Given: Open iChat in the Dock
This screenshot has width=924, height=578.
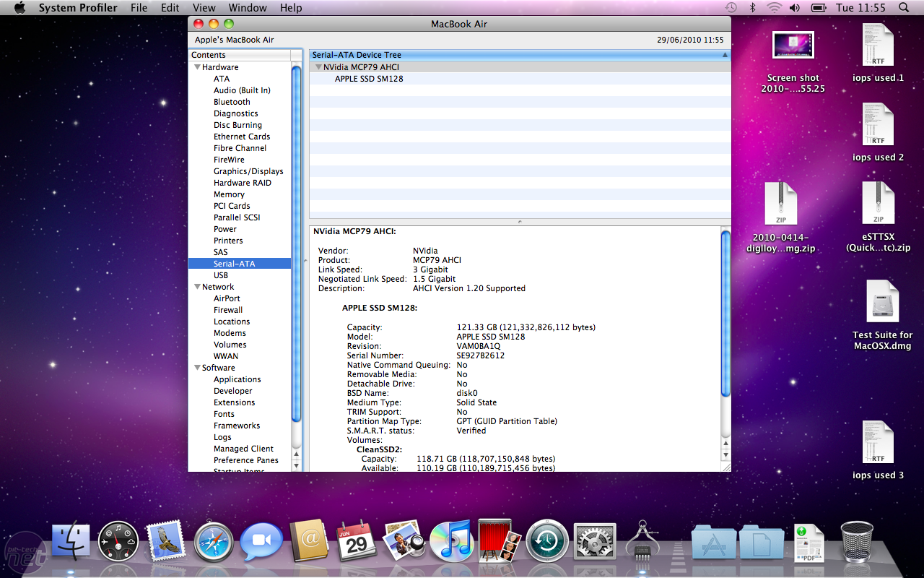Looking at the screenshot, I should (261, 542).
